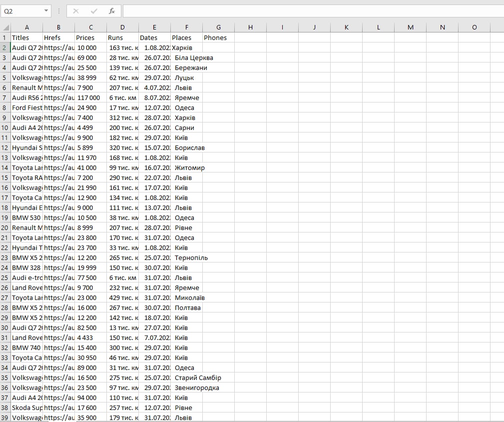Click the Prices header cell
This screenshot has height=422, width=504.
tap(90, 37)
